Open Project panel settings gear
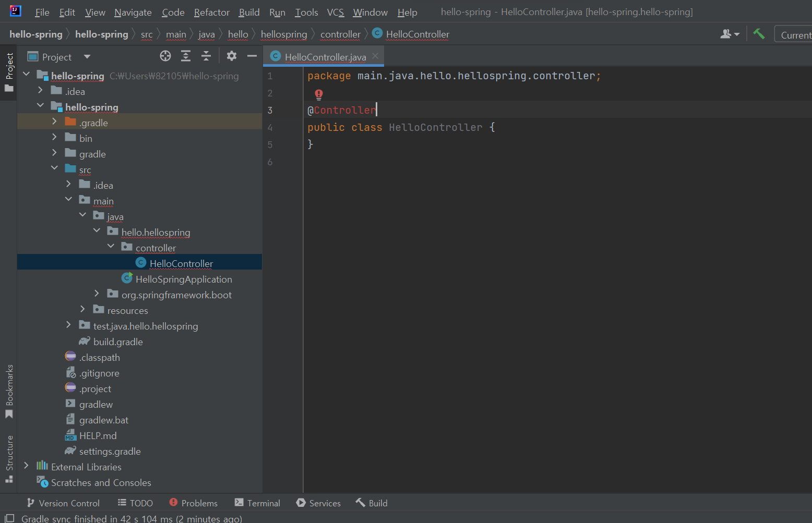 point(232,56)
